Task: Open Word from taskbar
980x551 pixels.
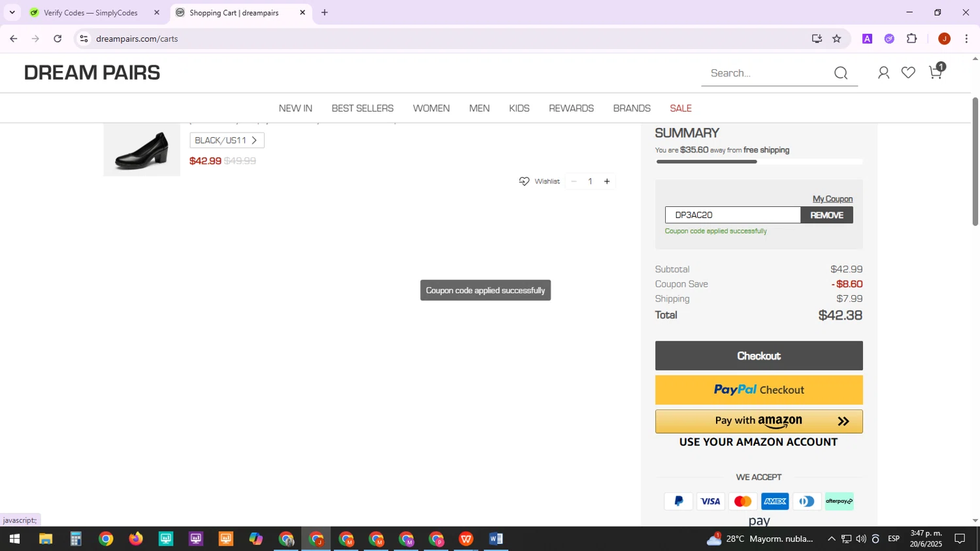Action: 496,539
